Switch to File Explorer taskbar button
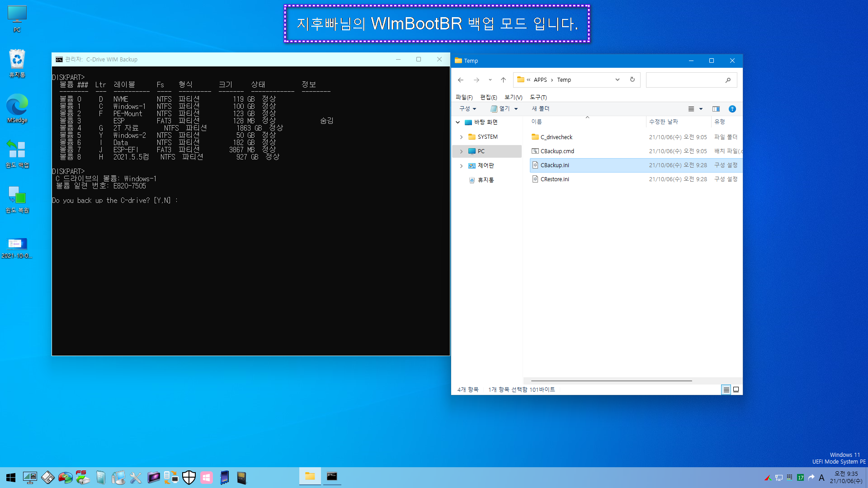This screenshot has height=488, width=868. (310, 477)
